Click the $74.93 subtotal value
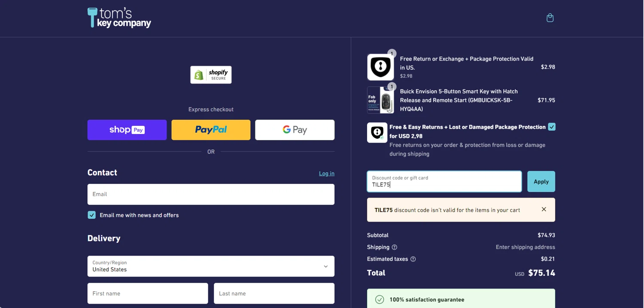 [x=546, y=235]
